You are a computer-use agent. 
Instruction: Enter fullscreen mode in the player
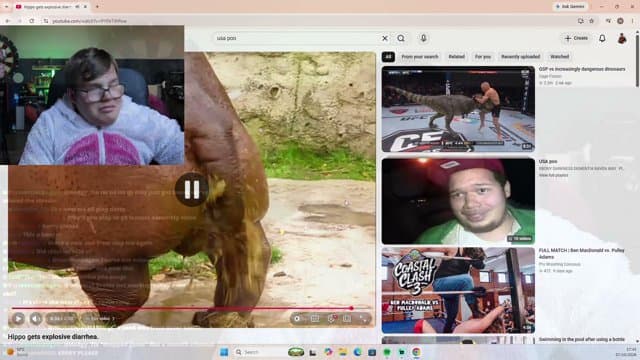coord(363,318)
